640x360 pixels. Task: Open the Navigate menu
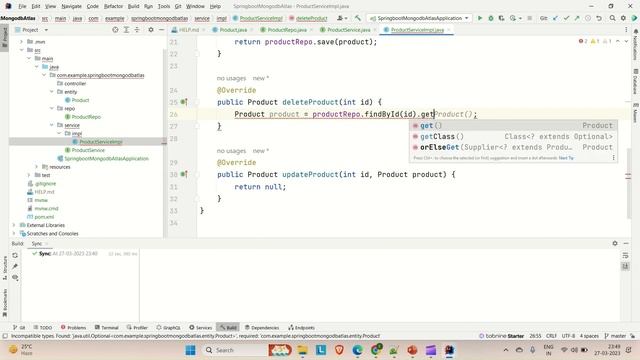[71, 6]
